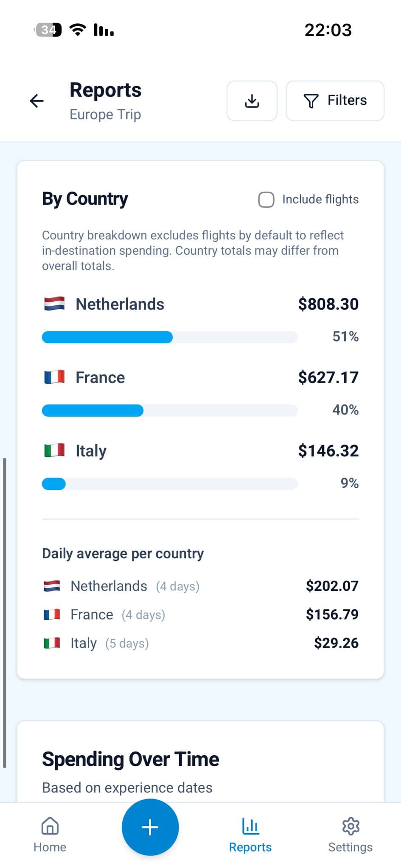
Task: Tap the Home icon in bottom navigation
Action: 49,826
